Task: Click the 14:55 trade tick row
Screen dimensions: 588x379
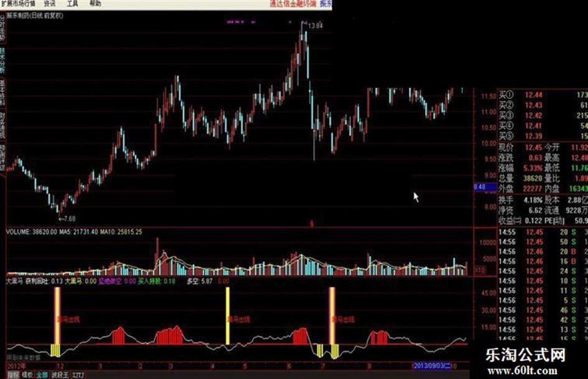Action: (x=543, y=232)
